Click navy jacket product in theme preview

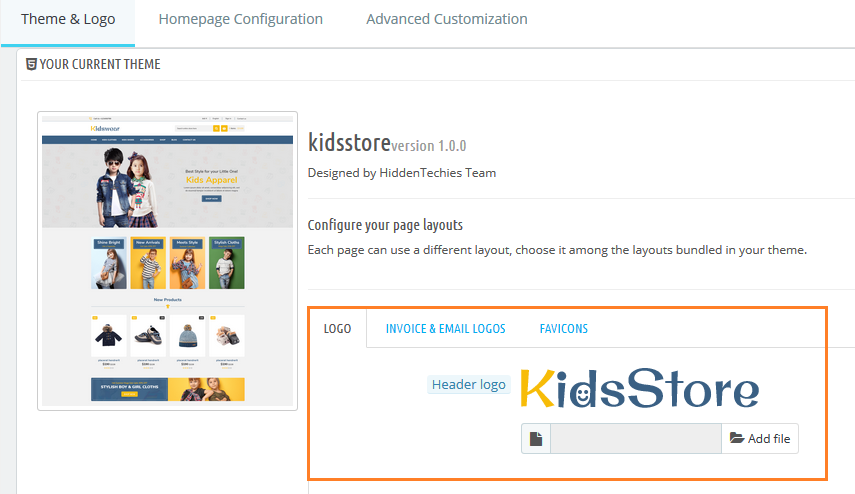109,336
